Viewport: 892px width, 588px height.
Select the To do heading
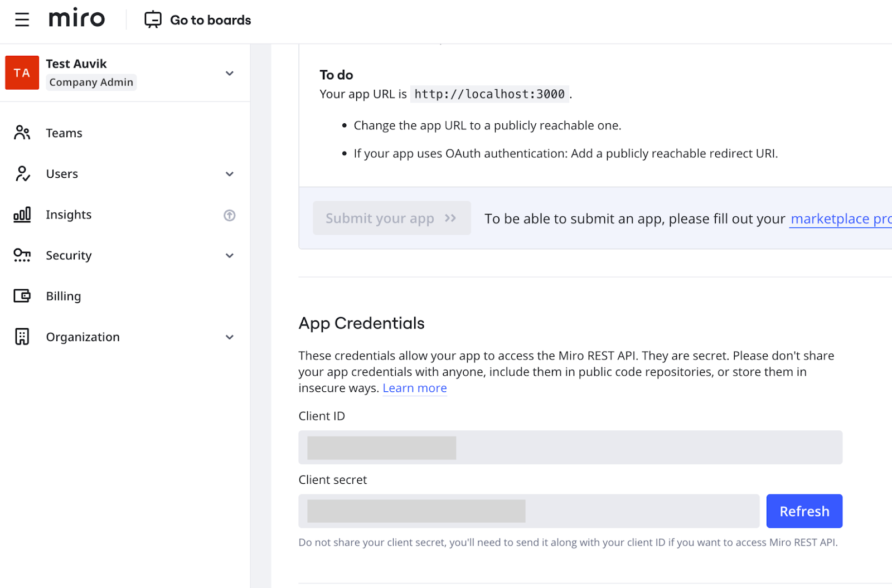[x=336, y=75]
